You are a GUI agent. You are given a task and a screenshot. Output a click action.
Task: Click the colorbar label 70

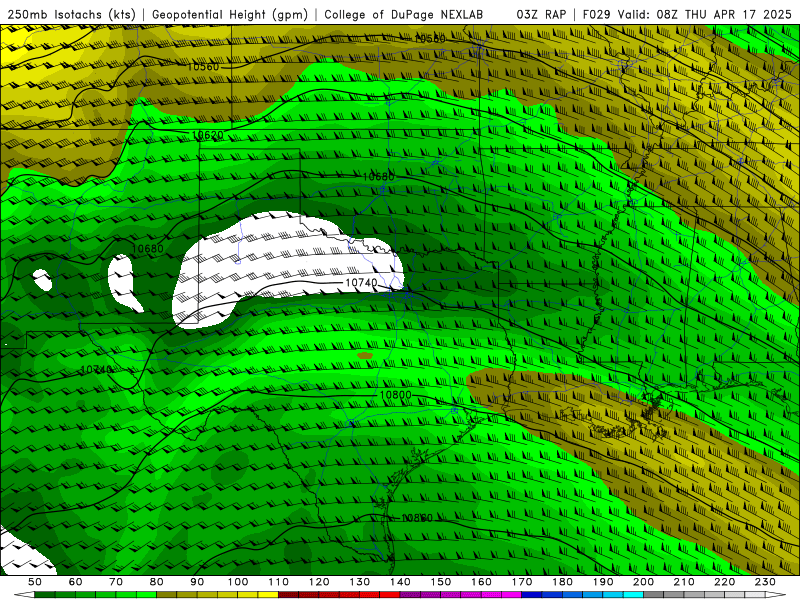[x=116, y=582]
